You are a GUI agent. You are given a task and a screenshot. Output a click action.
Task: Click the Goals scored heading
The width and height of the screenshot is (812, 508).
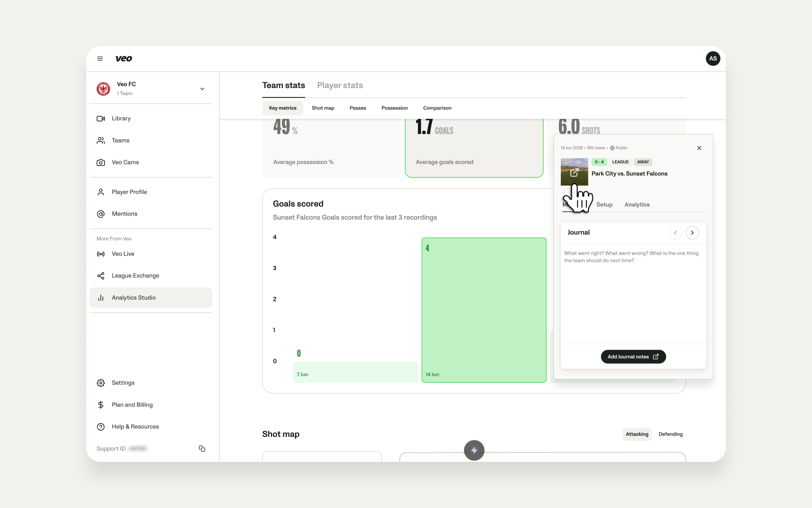pos(298,204)
